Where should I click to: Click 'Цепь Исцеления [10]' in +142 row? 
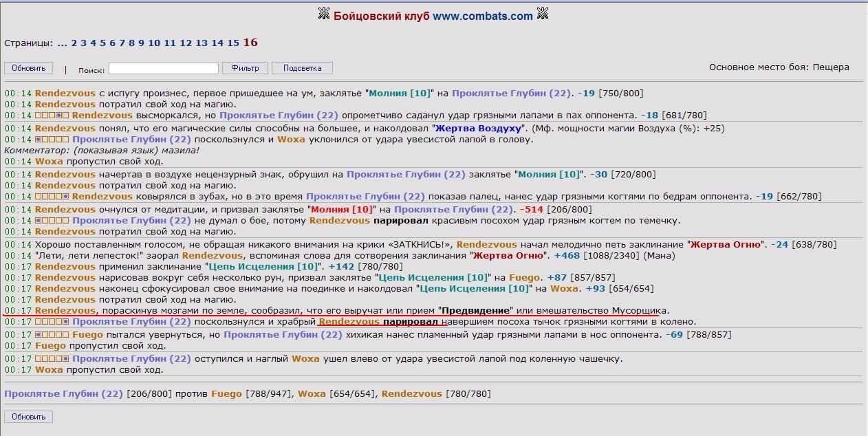[x=264, y=267]
